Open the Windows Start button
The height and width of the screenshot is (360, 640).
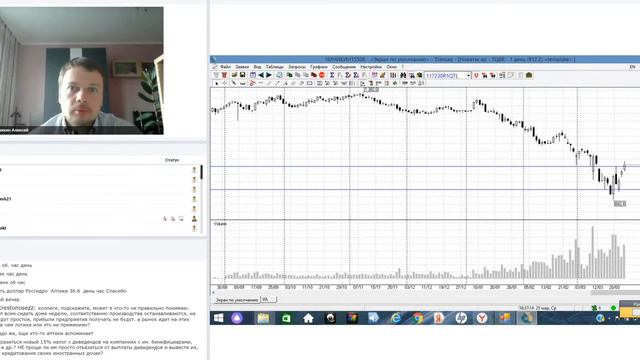tap(218, 318)
